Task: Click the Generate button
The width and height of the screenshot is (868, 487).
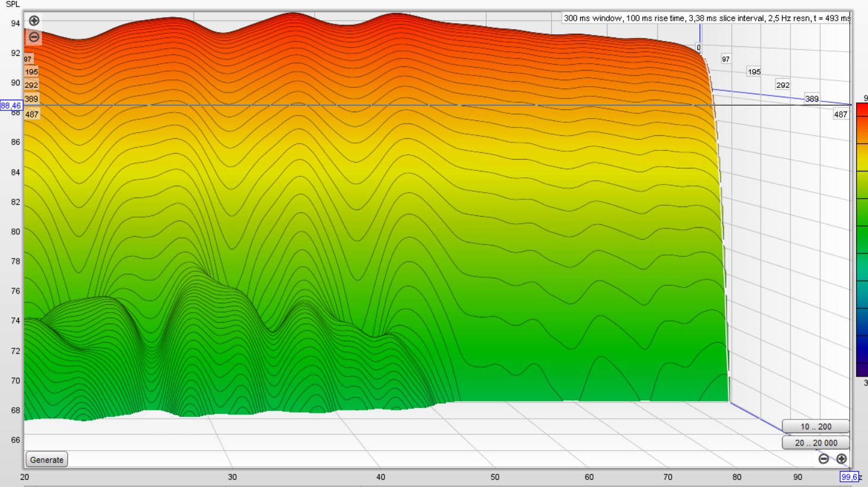Action: click(47, 460)
